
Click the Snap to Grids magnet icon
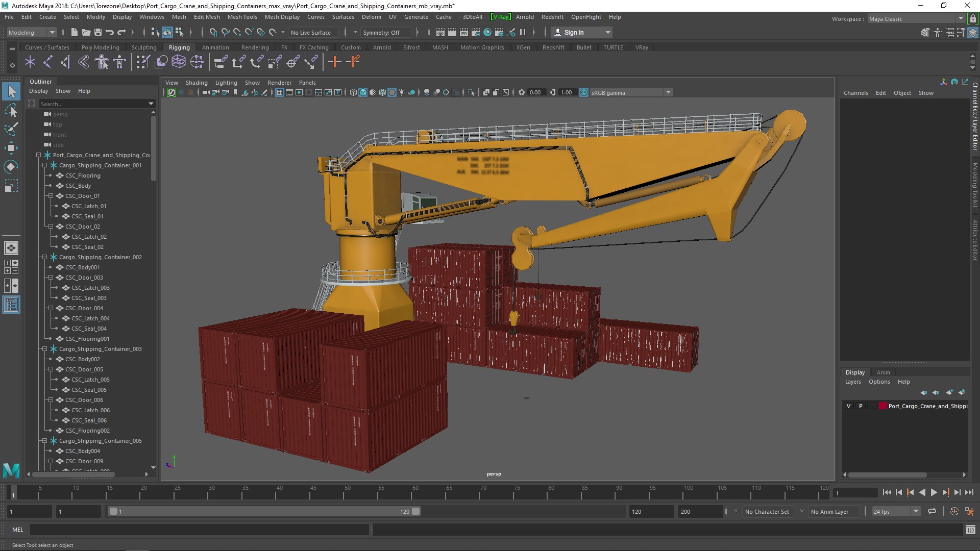[x=213, y=32]
